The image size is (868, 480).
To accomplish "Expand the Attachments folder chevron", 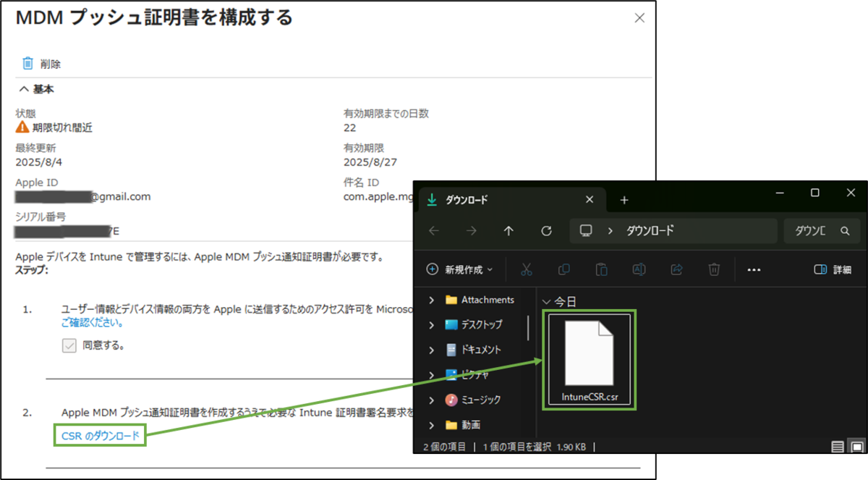I will (x=432, y=300).
